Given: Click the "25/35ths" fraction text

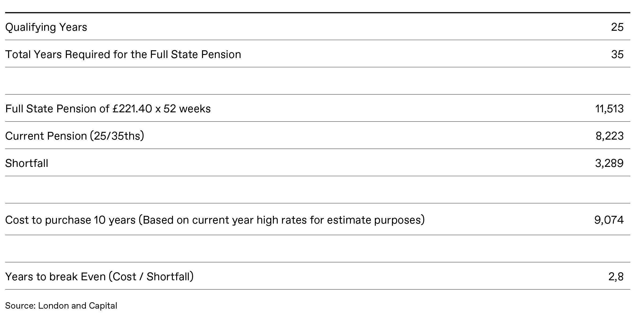Looking at the screenshot, I should tap(117, 136).
